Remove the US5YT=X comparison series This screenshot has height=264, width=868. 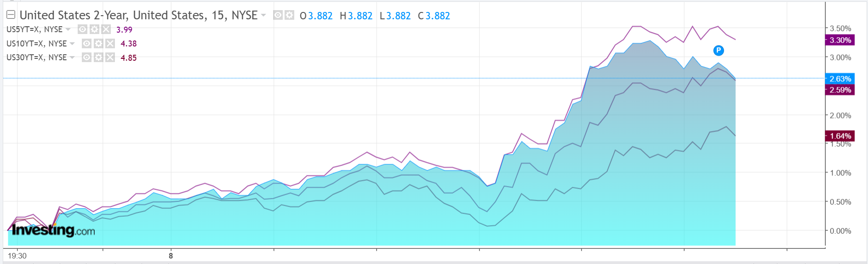(106, 29)
